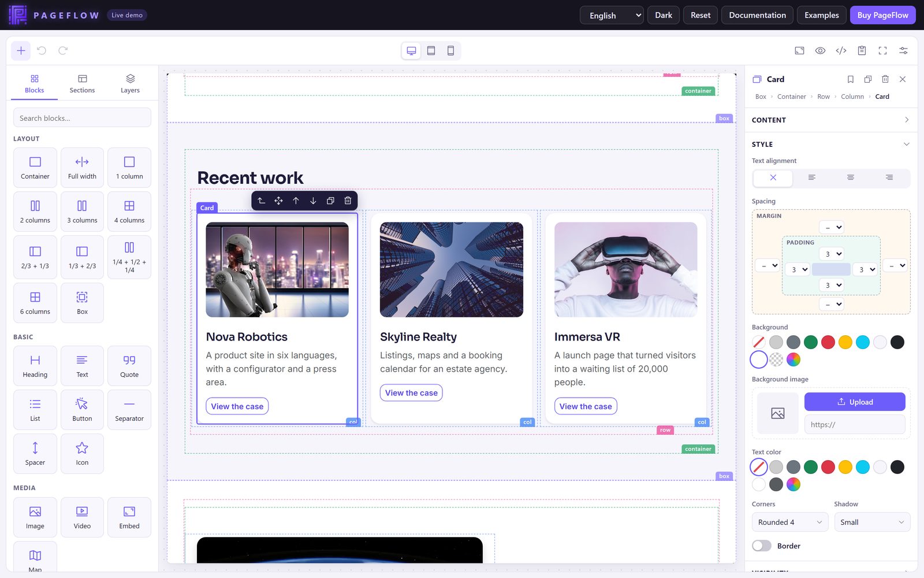This screenshot has width=924, height=578.
Task: Select center text alignment
Action: (x=851, y=177)
